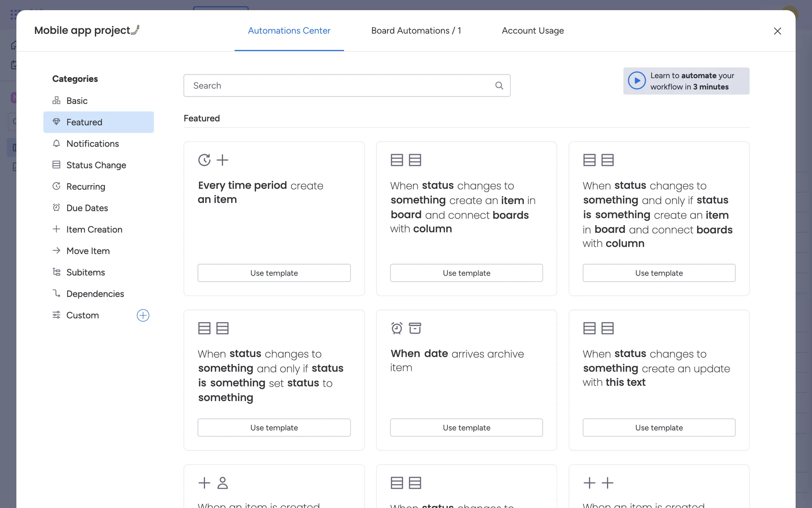Choose the Basic category

(x=77, y=101)
